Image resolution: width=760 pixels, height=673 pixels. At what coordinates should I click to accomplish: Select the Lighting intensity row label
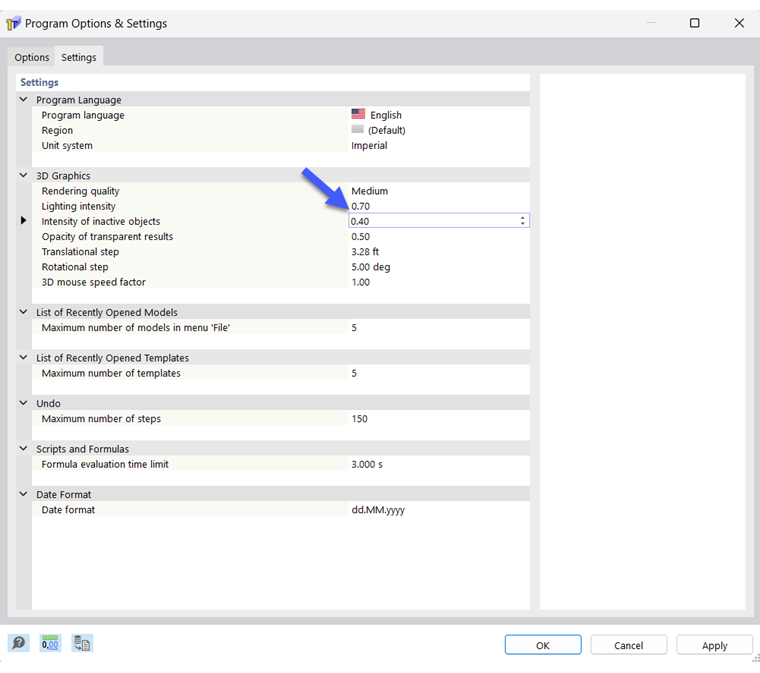click(79, 206)
